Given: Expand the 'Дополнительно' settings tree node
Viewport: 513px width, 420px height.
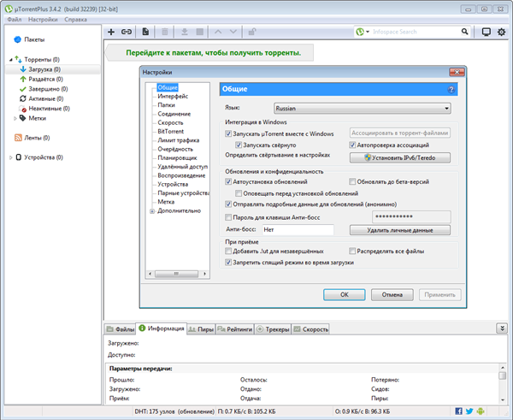Looking at the screenshot, I should point(152,210).
